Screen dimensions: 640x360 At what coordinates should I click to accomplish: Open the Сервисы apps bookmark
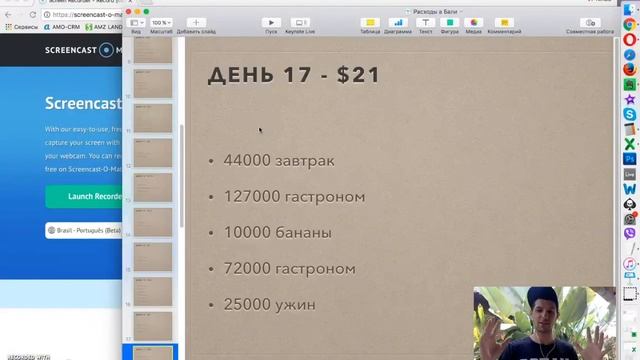pos(21,27)
